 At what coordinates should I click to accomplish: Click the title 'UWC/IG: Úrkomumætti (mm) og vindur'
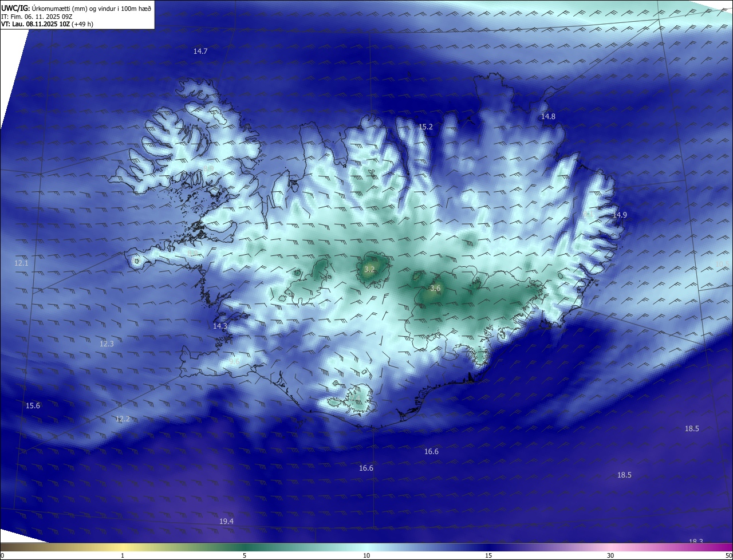point(76,8)
